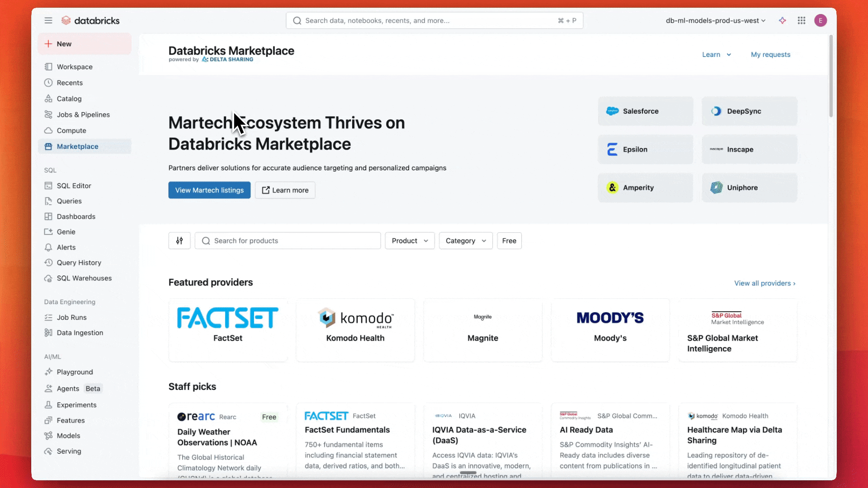Open Compute from the sidebar
The image size is (868, 488).
[x=71, y=130]
